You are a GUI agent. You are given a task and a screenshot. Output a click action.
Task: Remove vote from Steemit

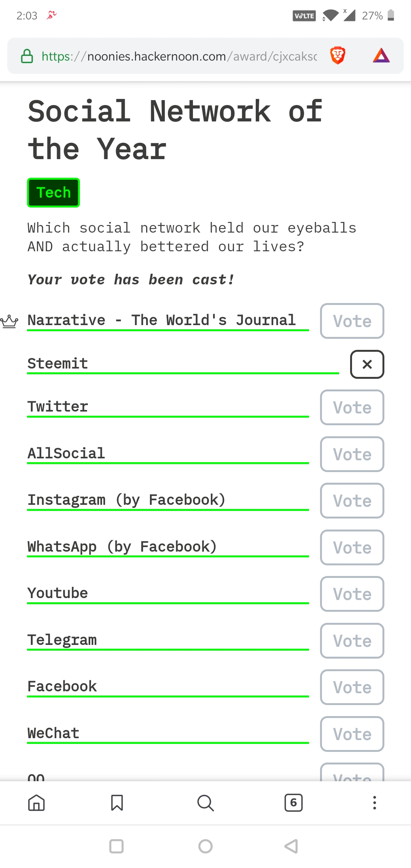pyautogui.click(x=367, y=364)
